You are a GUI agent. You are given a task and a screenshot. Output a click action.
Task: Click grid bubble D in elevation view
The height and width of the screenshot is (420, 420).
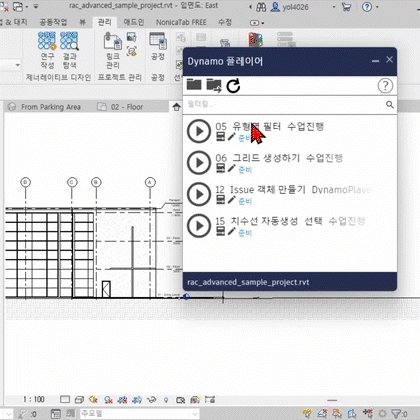(x=26, y=182)
